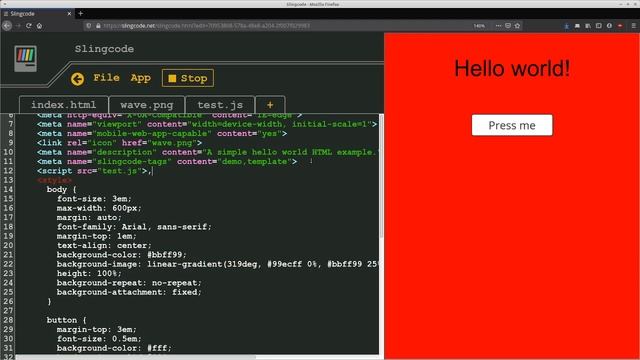Click the slingcode-tags meta line 11

point(167,162)
